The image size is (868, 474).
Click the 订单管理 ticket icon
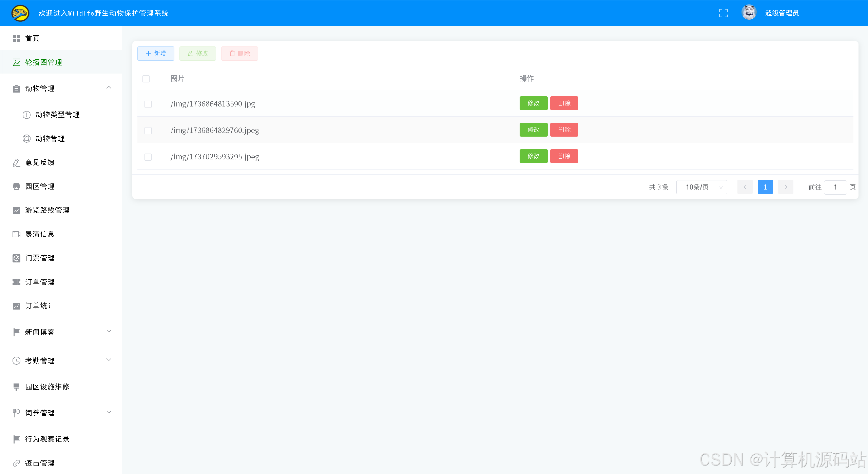click(16, 282)
